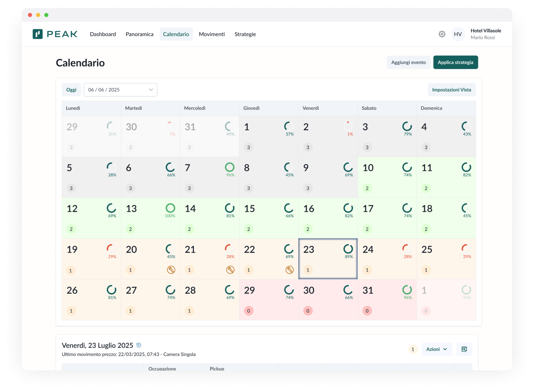Viewport: 534px width, 392px height.
Task: Click the wrench icon on day 22
Action: pos(290,270)
